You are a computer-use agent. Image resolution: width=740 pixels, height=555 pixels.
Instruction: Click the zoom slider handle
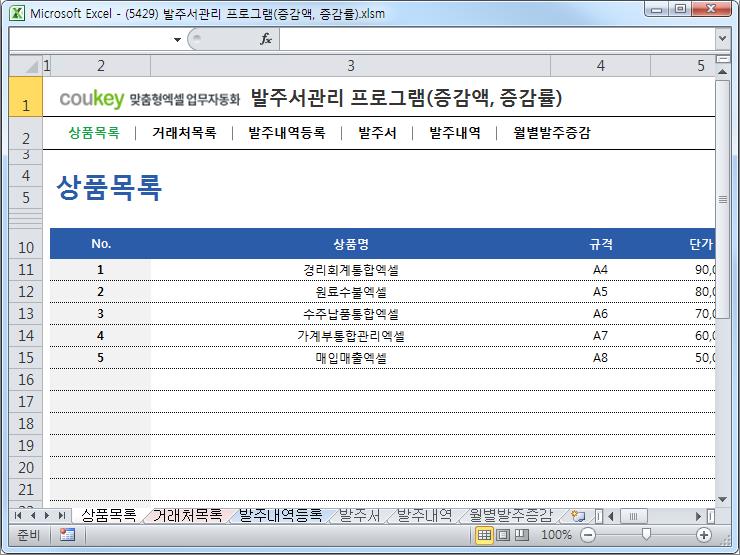coord(646,534)
